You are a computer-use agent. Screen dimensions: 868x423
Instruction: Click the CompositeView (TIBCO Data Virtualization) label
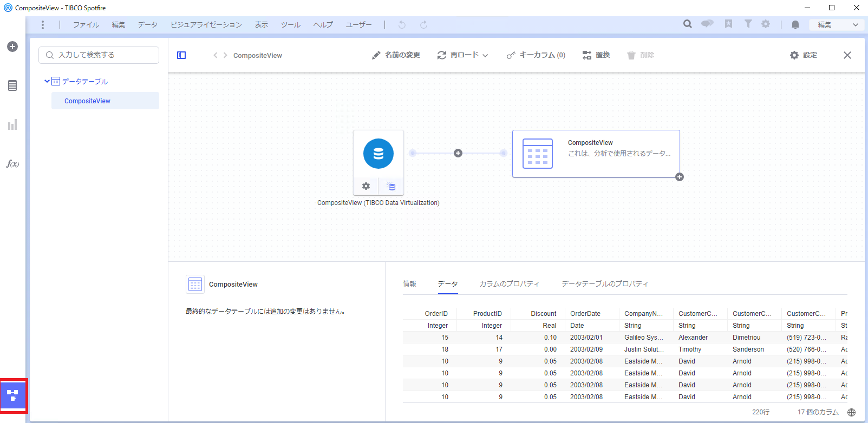378,203
